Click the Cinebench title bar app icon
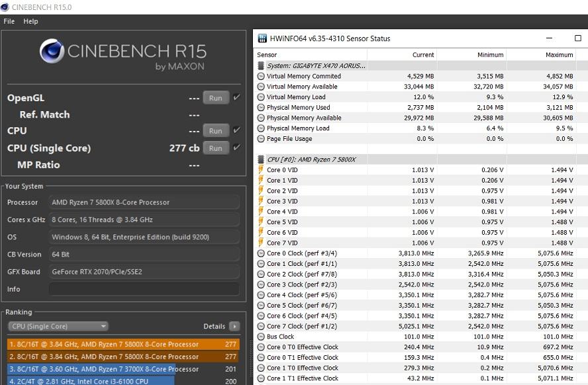This screenshot has height=385, width=588. click(5, 7)
